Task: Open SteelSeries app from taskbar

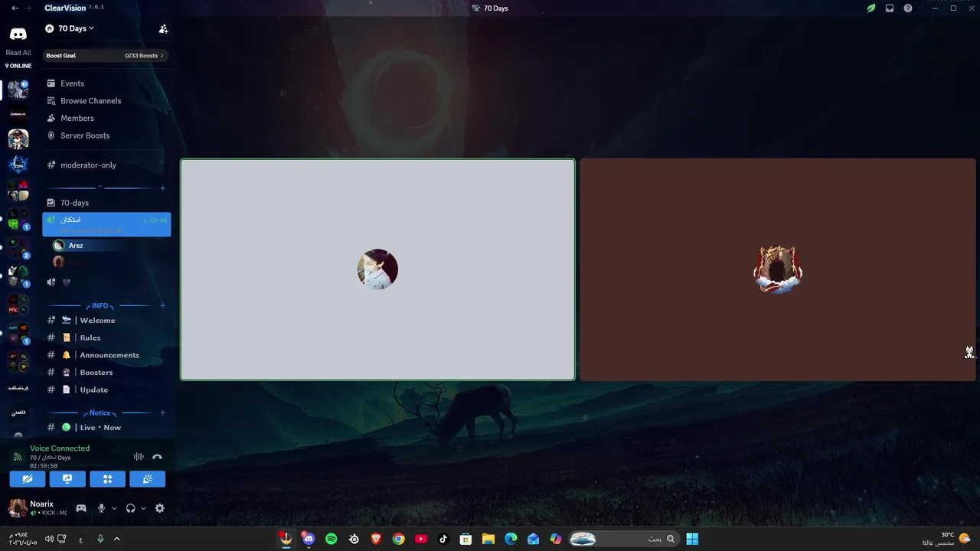Action: pos(354,539)
